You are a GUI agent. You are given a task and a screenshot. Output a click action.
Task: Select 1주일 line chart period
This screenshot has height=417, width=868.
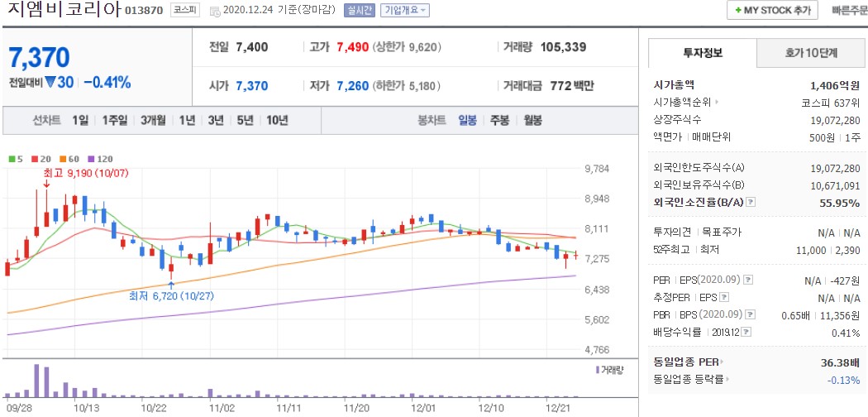114,120
